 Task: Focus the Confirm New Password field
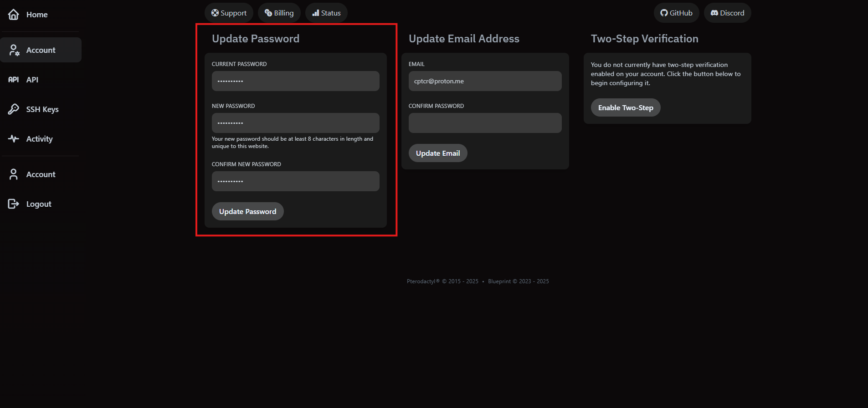[296, 181]
